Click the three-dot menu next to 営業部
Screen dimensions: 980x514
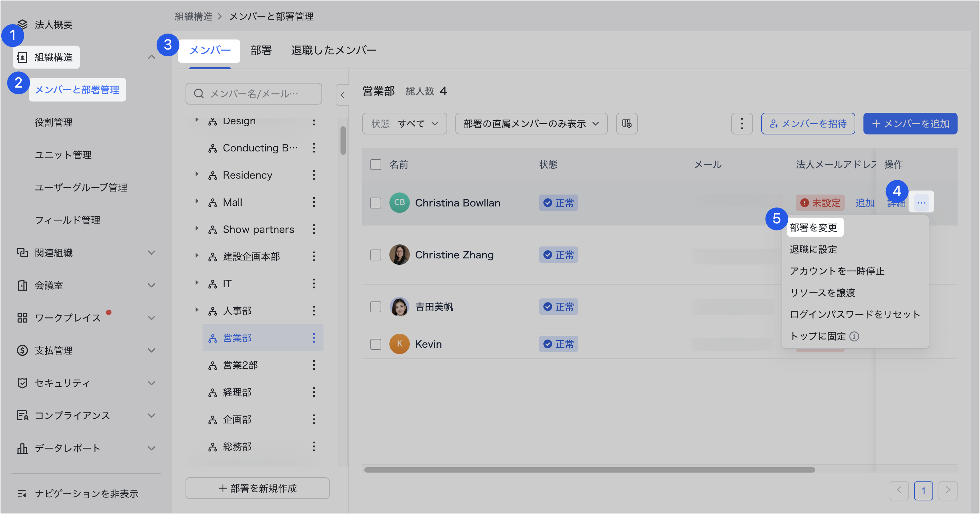tap(314, 338)
